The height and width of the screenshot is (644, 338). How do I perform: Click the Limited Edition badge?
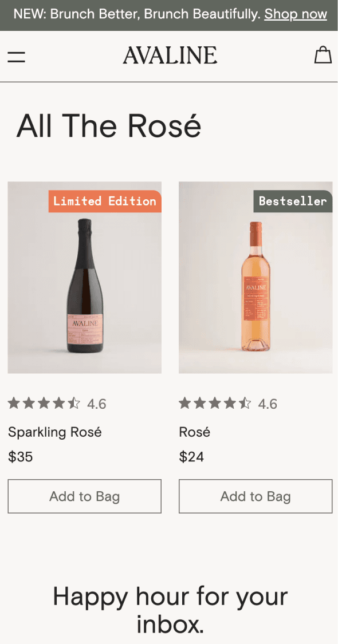click(105, 201)
